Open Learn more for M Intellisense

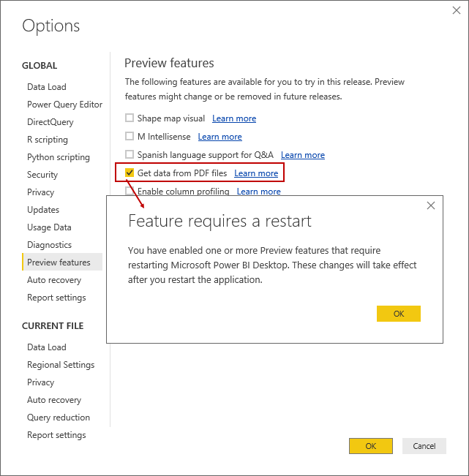[220, 137]
